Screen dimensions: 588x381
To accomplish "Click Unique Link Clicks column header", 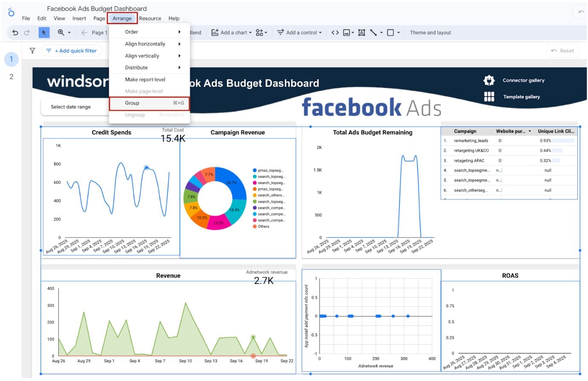I will coord(556,131).
